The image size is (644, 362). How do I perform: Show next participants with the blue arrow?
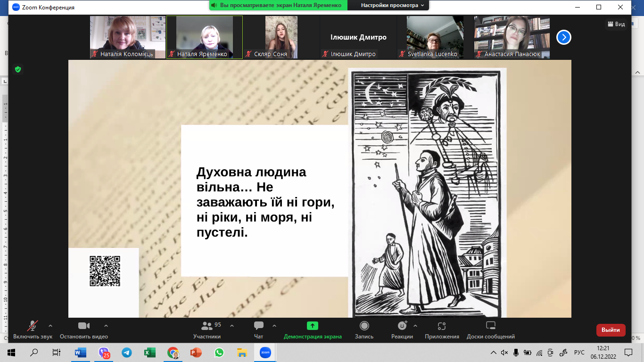coord(564,37)
